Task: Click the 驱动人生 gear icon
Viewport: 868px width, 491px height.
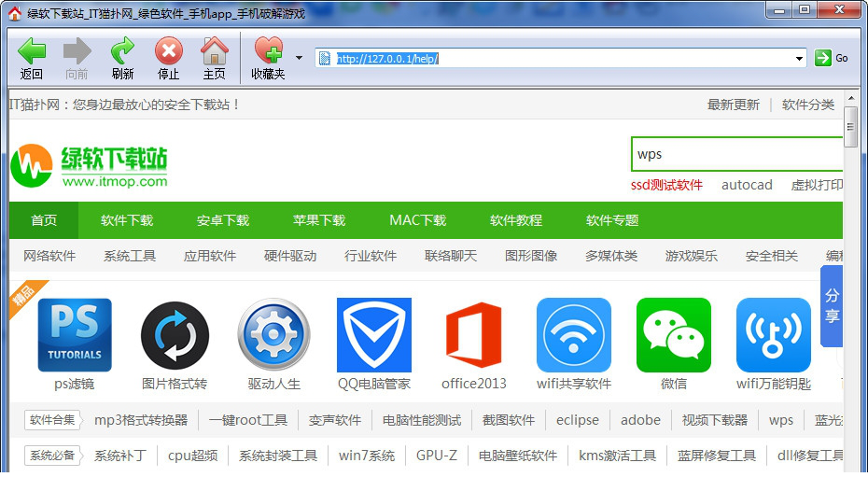Action: coord(274,335)
